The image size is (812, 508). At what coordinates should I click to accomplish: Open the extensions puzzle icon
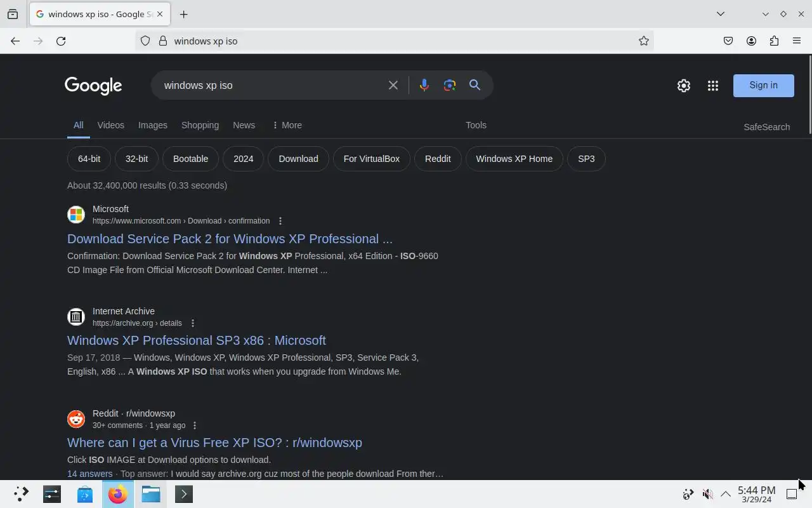(x=774, y=41)
